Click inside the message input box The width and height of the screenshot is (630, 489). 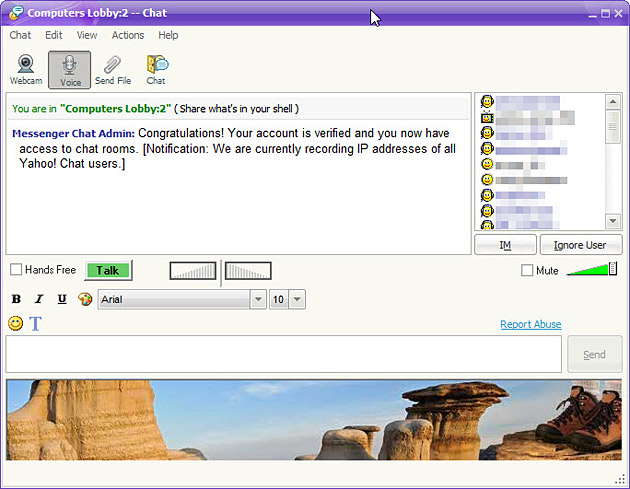coord(284,354)
